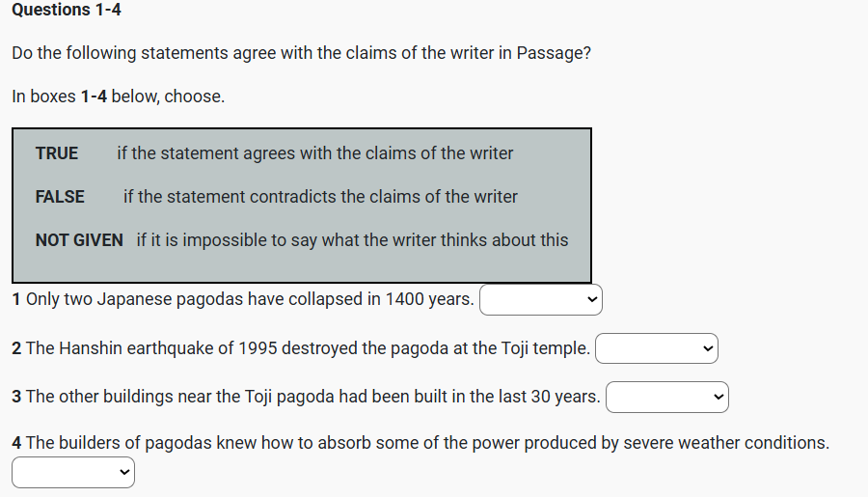This screenshot has height=497, width=868.
Task: Click the bold number 4 before the last statement
Action: (x=17, y=443)
